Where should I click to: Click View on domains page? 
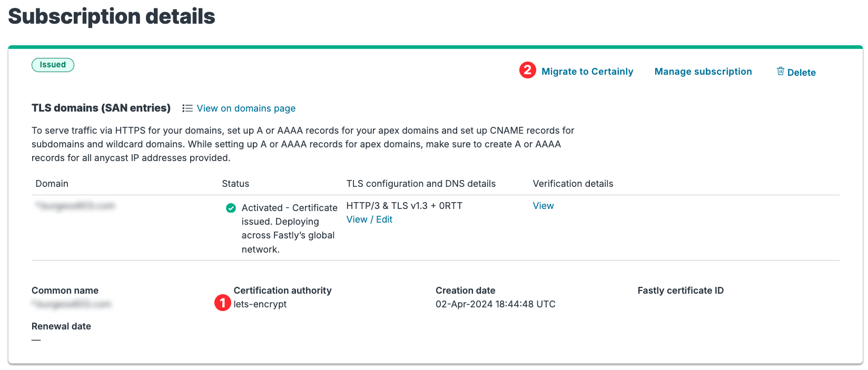click(245, 108)
